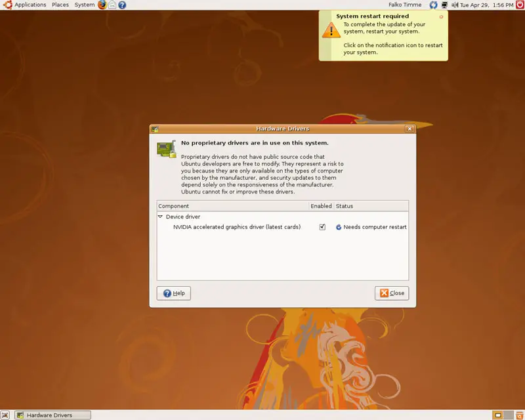This screenshot has width=525, height=420.
Task: Click the warning triangle in notification bubble
Action: tap(331, 30)
